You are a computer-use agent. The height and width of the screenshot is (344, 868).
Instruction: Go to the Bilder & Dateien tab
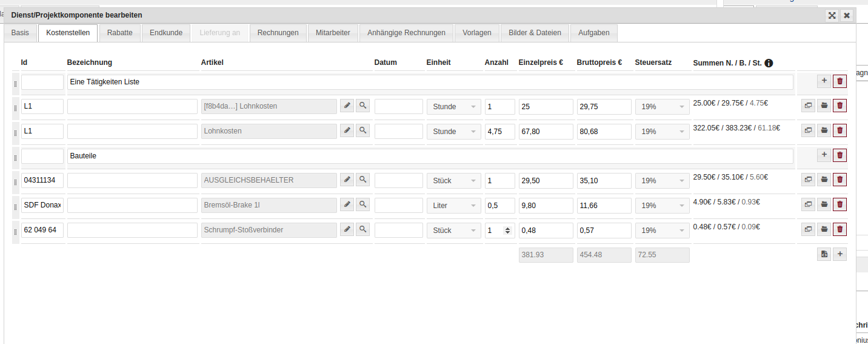535,33
